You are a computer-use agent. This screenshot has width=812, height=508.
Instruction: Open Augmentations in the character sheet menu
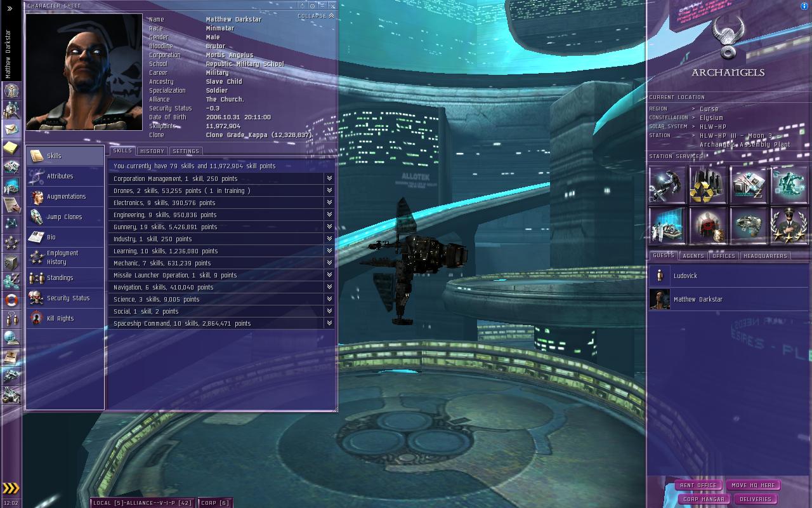(x=65, y=196)
